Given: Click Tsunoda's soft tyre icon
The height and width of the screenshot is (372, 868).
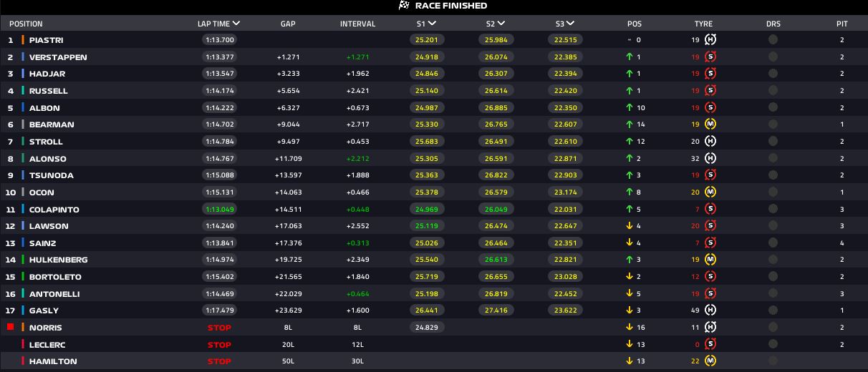Looking at the screenshot, I should [710, 175].
